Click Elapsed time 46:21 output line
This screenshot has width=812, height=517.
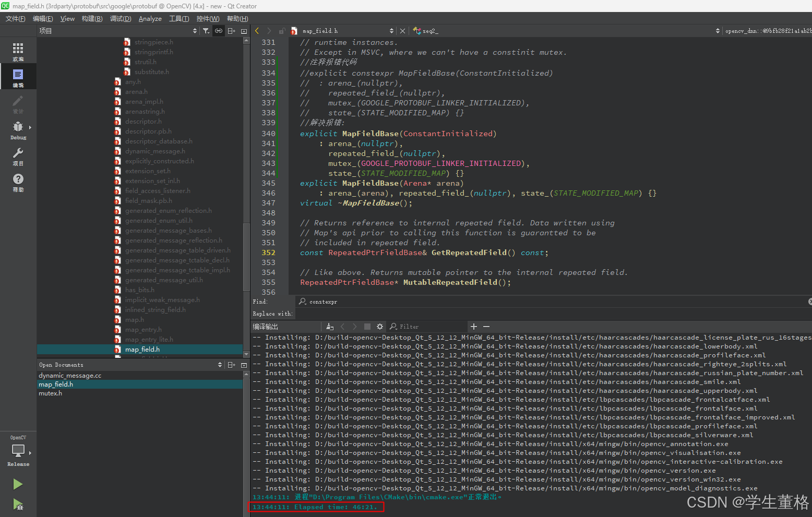[315, 507]
